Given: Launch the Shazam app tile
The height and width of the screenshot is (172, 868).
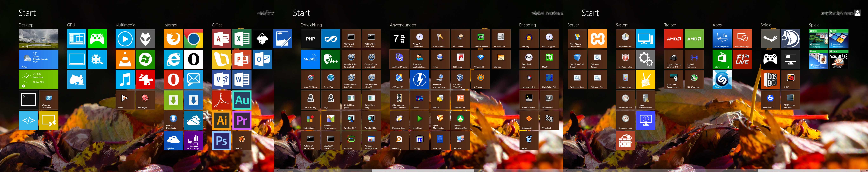Looking at the screenshot, I should pos(722,80).
